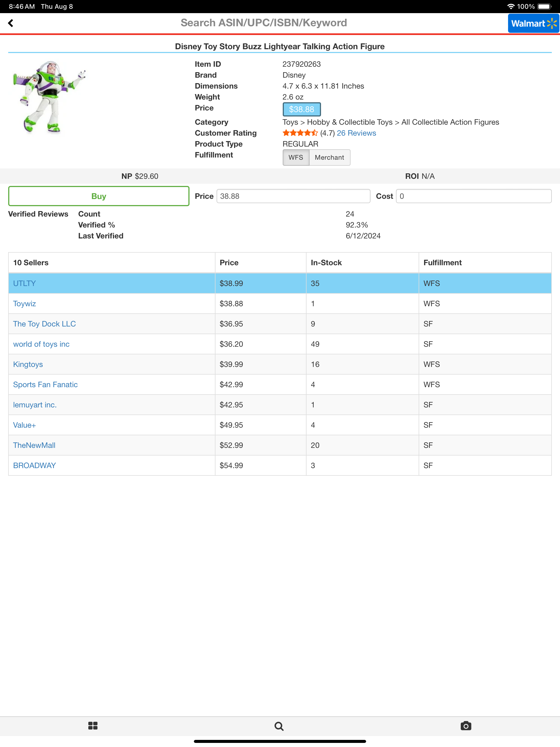The image size is (560, 747).
Task: View the Buzz Lightyear product image
Action: 50,97
